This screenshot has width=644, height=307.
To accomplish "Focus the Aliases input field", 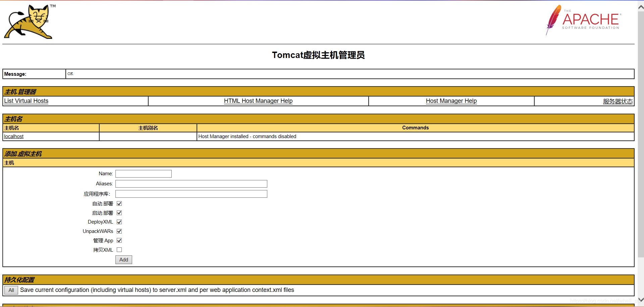I will [x=191, y=184].
